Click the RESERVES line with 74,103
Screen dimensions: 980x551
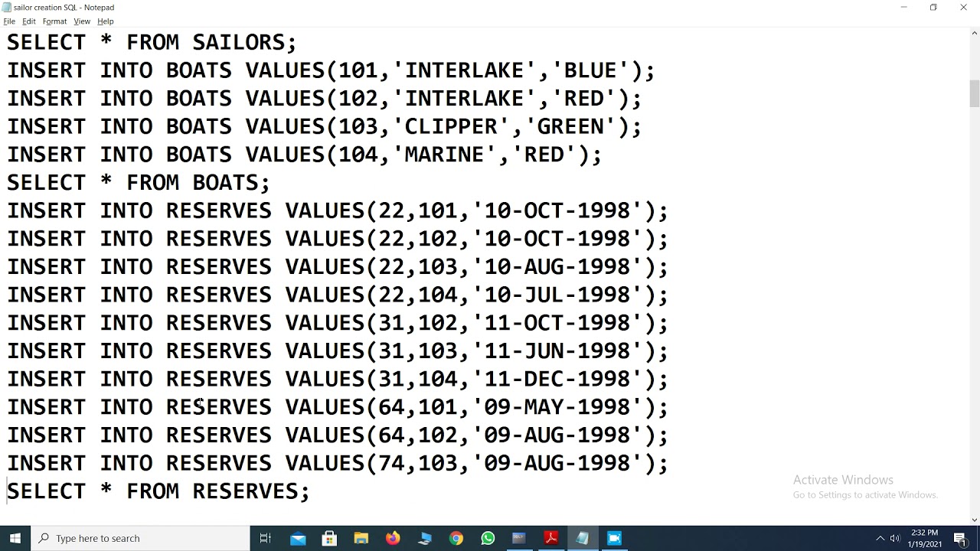click(338, 463)
